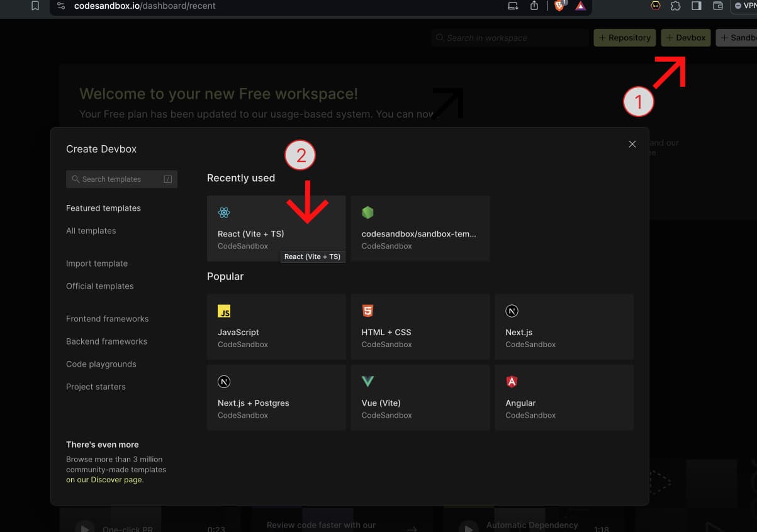Screen dimensions: 757x532
Task: Select Backend frameworks category
Action: click(107, 341)
